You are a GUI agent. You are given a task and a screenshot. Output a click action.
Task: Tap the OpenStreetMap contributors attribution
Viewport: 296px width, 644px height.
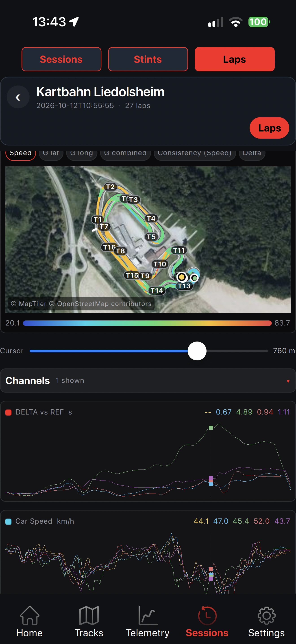click(x=100, y=304)
